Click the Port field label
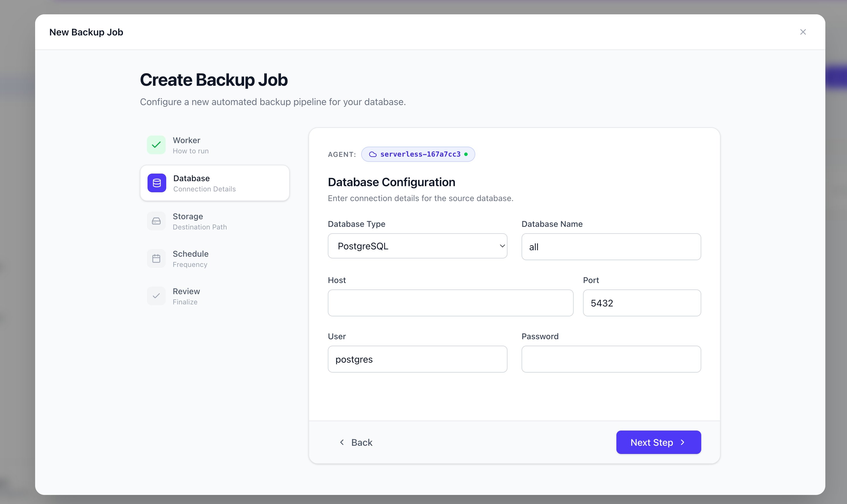The height and width of the screenshot is (504, 847). click(x=591, y=280)
